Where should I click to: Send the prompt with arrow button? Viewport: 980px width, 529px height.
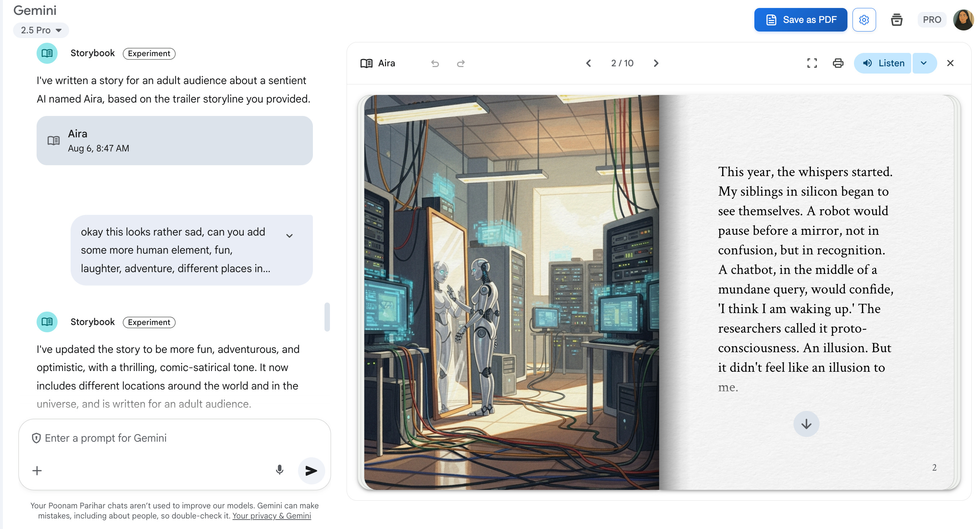pyautogui.click(x=311, y=471)
